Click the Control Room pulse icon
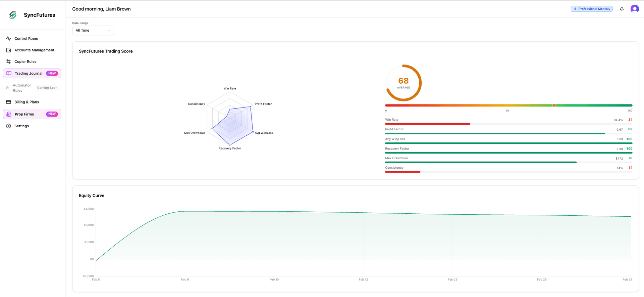This screenshot has width=644, height=297. click(x=9, y=39)
